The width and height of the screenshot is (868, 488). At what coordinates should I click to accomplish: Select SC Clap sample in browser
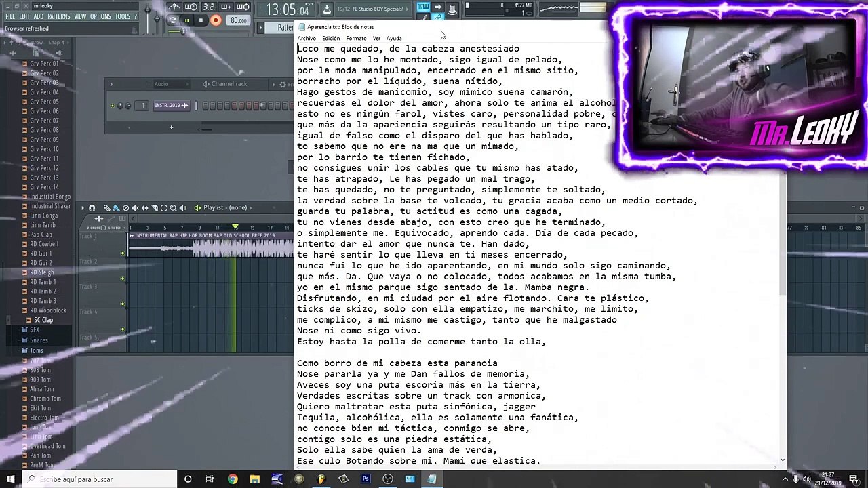[x=43, y=320]
